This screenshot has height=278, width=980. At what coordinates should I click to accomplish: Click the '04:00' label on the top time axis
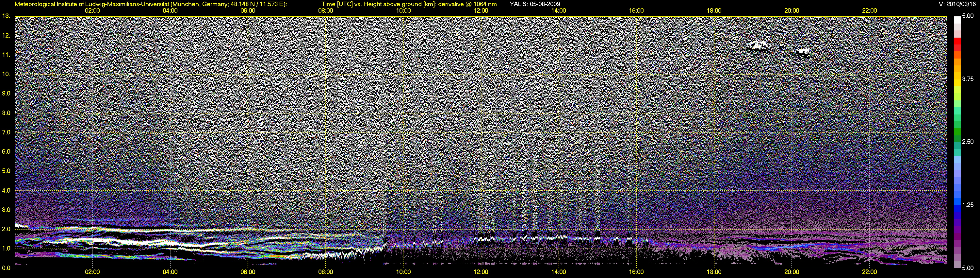click(170, 11)
